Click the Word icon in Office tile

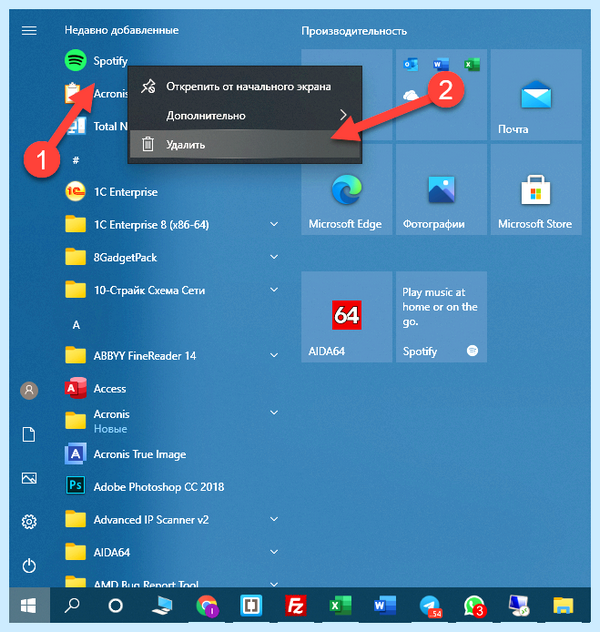[441, 64]
